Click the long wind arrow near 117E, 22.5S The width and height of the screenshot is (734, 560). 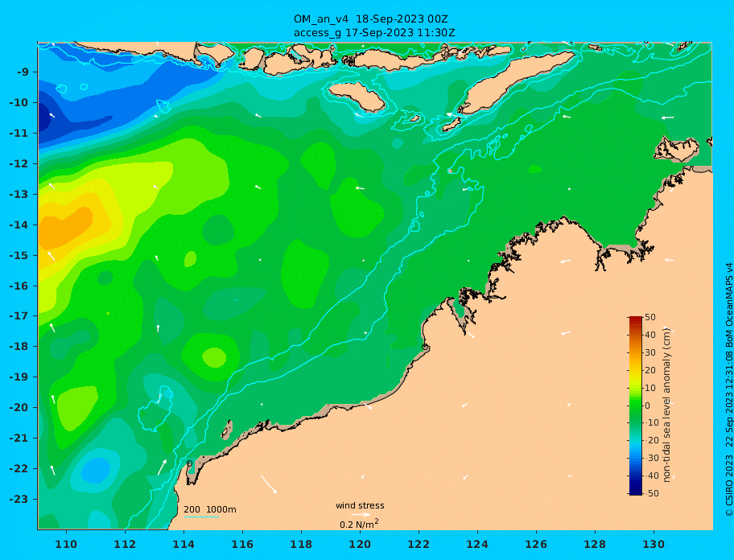pos(268,484)
